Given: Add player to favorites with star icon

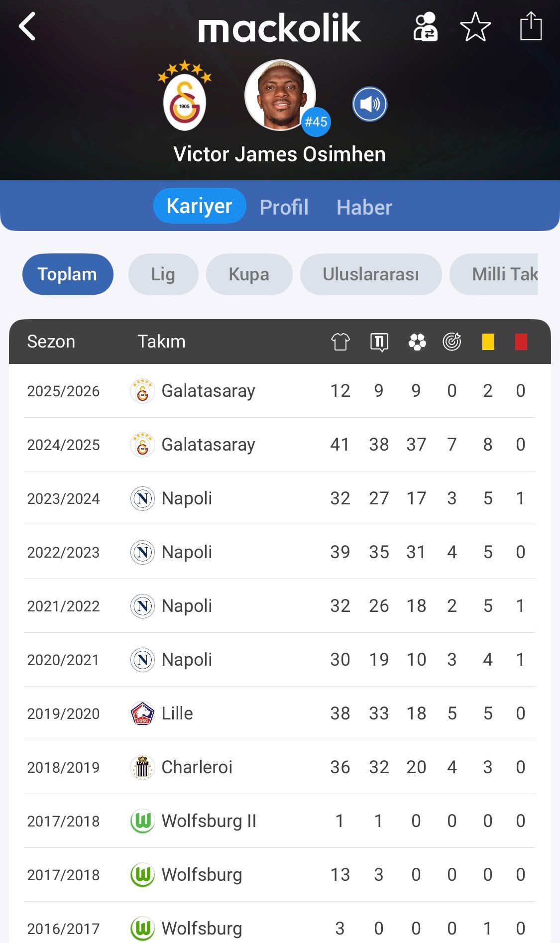Looking at the screenshot, I should coord(475,26).
